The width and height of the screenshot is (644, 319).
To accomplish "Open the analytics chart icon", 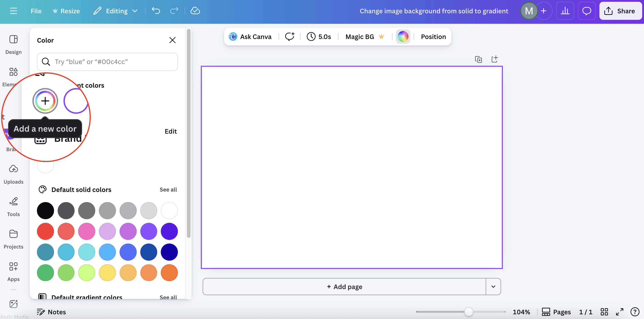I will [x=565, y=11].
